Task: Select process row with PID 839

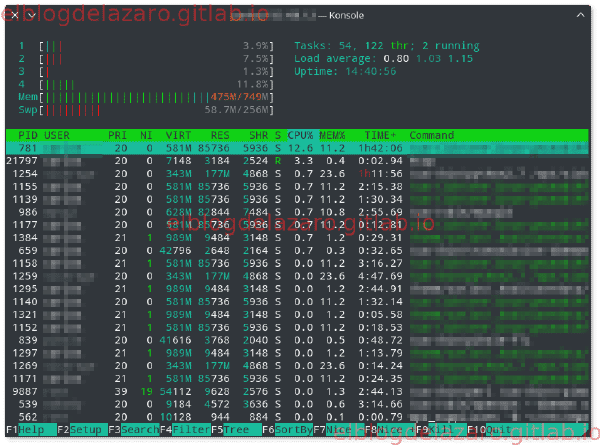Action: coord(297,340)
